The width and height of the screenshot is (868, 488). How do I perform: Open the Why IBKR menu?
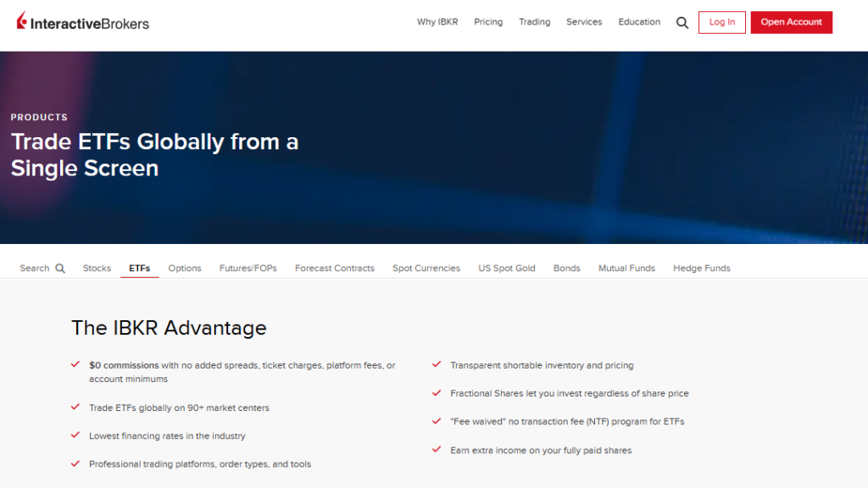(437, 22)
